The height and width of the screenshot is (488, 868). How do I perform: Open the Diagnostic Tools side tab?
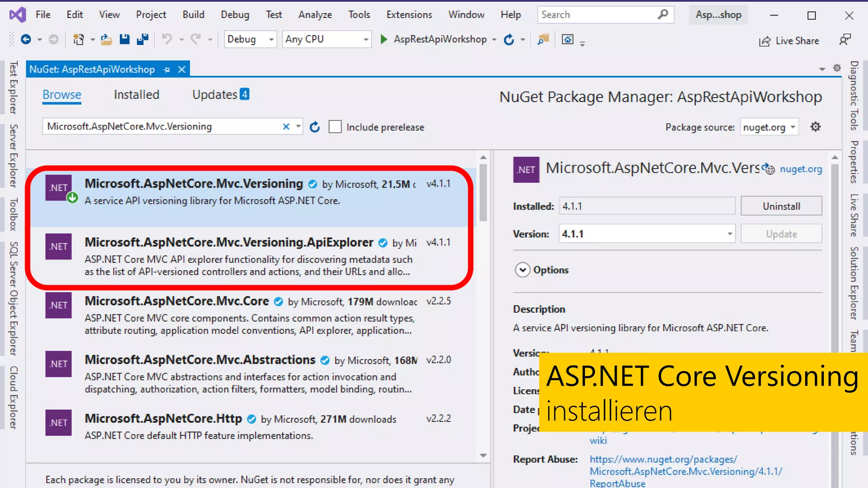(x=854, y=96)
